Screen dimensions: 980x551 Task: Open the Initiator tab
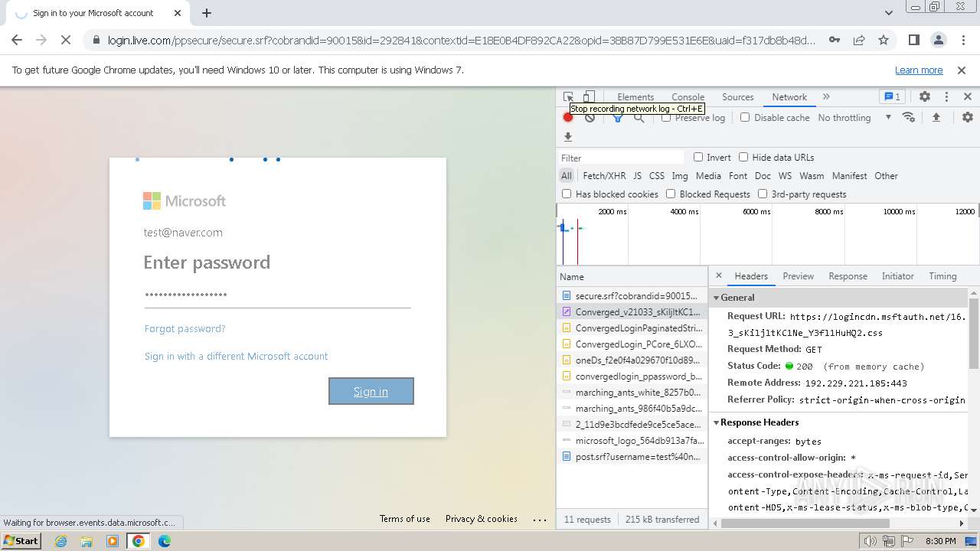(897, 276)
